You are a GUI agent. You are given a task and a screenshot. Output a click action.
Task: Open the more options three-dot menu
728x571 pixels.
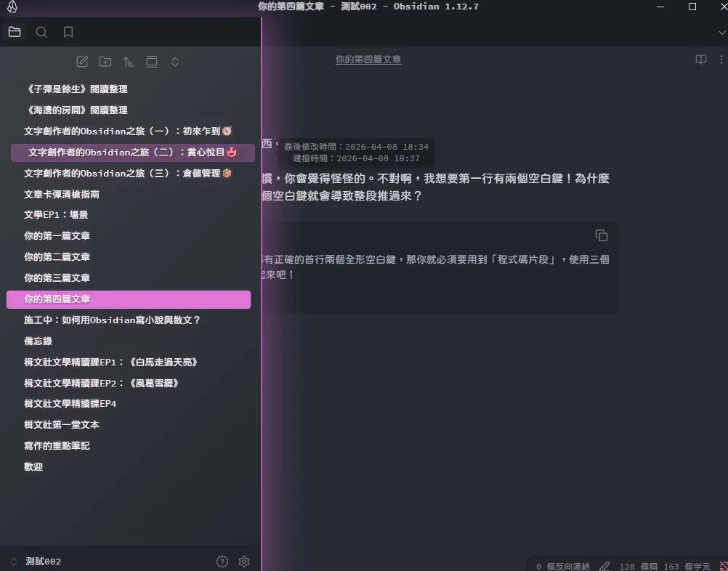coord(723,60)
